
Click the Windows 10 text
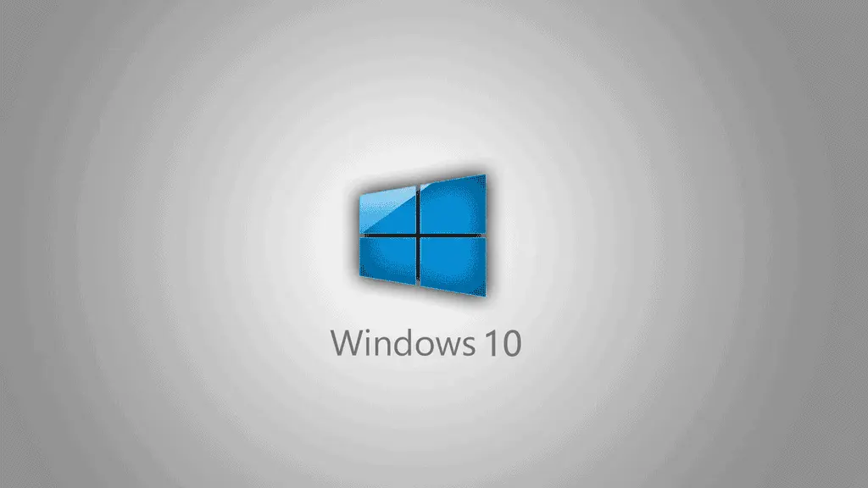click(426, 343)
